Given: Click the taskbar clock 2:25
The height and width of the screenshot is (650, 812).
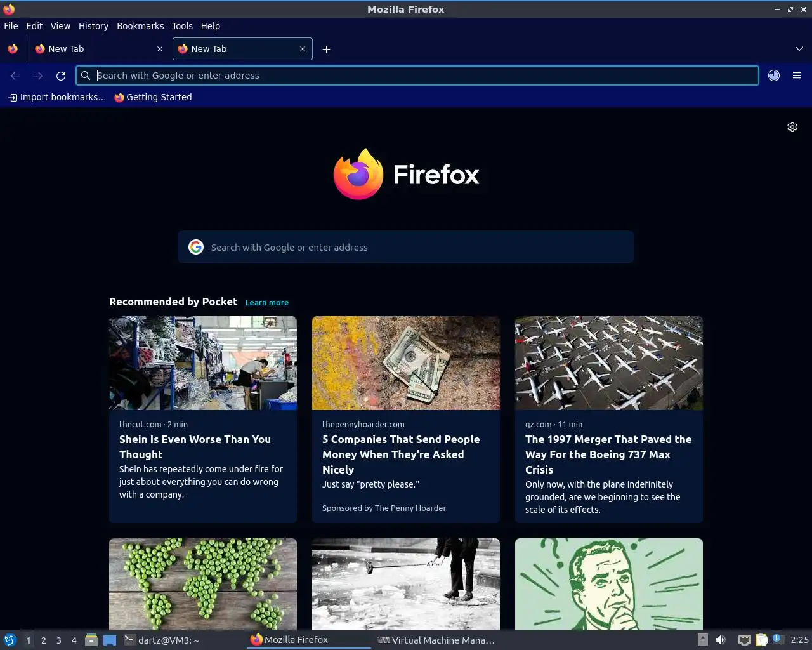Looking at the screenshot, I should point(799,640).
